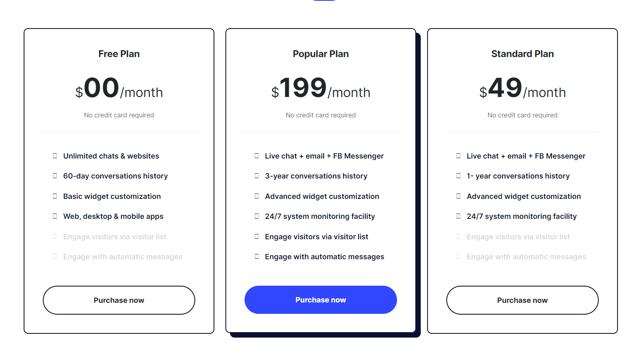
Task: Click Purchase now under Standard Plan
Action: (x=523, y=300)
